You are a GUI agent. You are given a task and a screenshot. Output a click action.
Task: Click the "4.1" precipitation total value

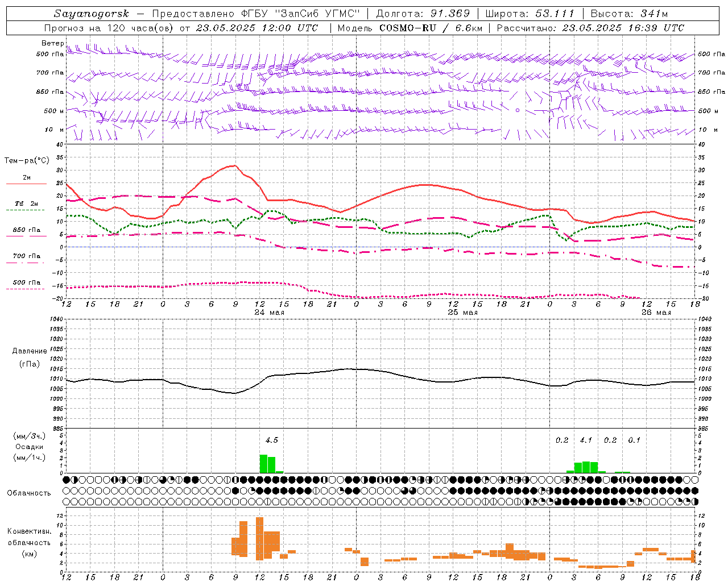tap(586, 440)
